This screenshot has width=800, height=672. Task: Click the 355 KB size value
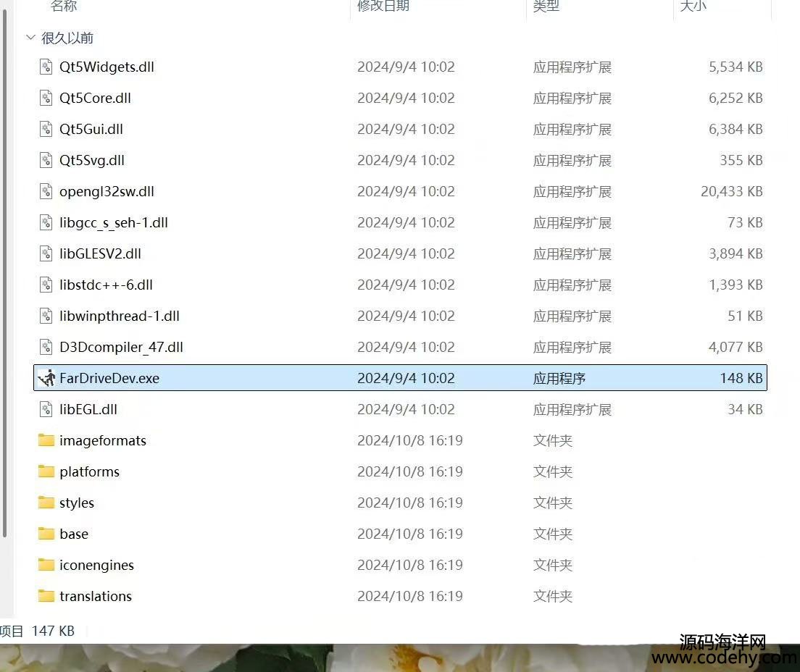tap(741, 160)
